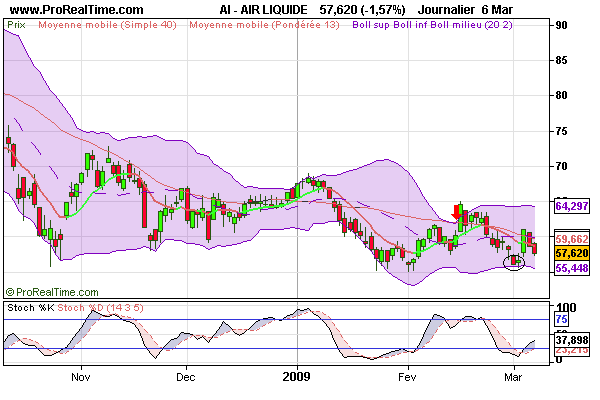
Task: Click the stochastic 100 axis label
Action: pyautogui.click(x=566, y=307)
